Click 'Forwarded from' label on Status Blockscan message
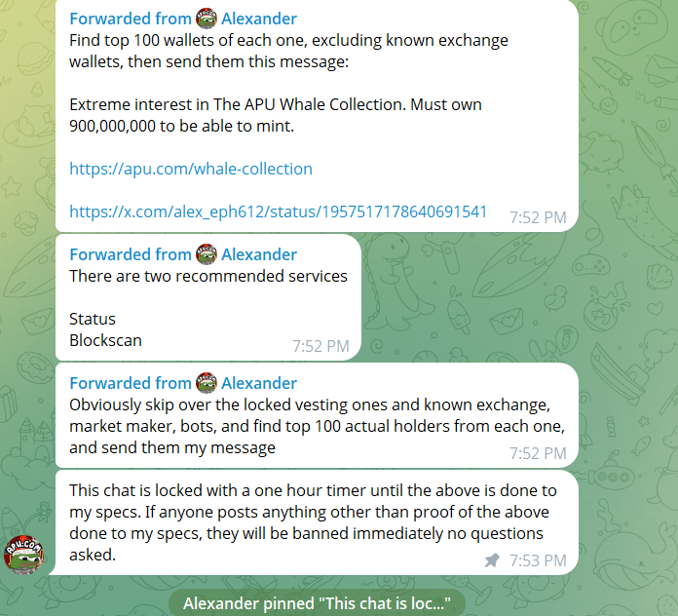 (x=131, y=254)
